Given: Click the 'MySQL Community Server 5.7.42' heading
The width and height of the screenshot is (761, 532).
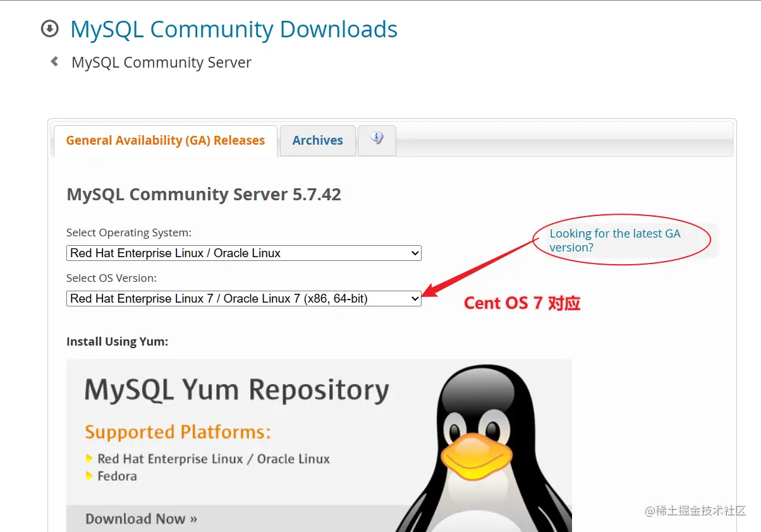Looking at the screenshot, I should point(204,194).
